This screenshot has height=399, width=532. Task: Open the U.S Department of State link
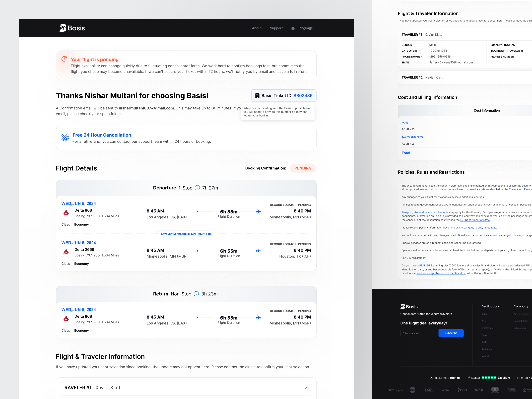475,220
